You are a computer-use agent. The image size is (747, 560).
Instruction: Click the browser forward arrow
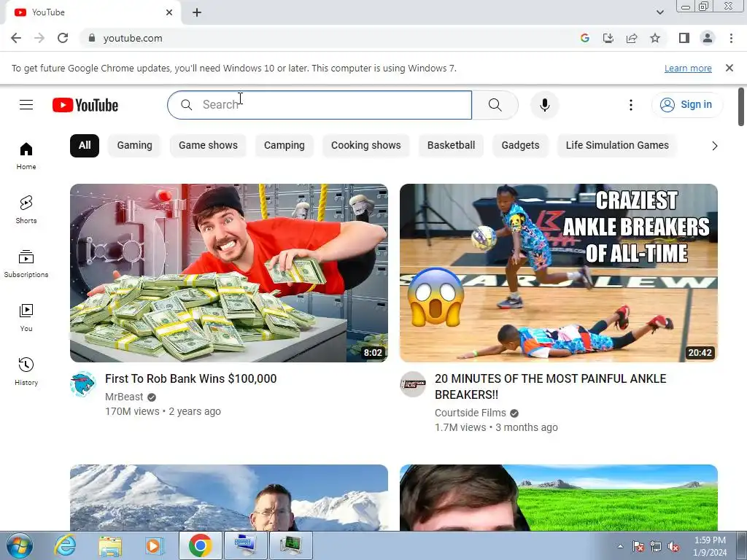39,38
